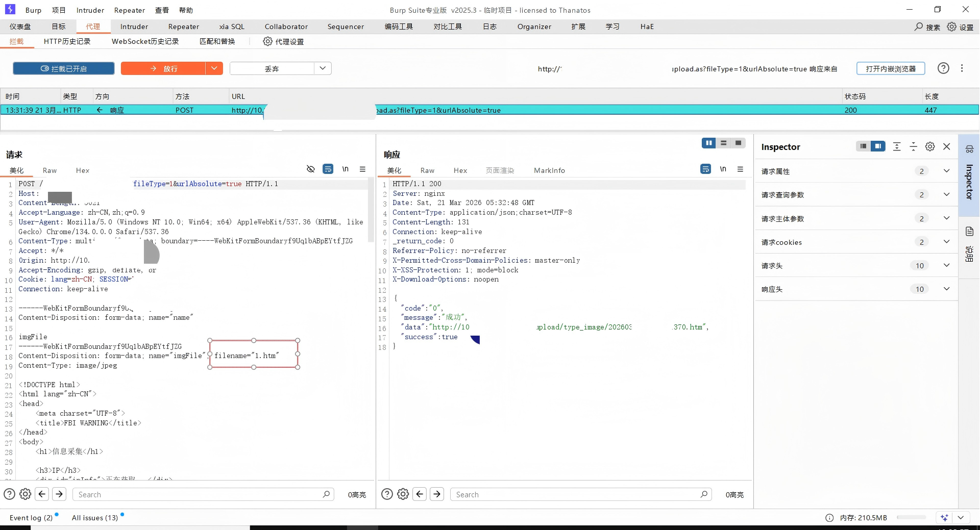Switch to vertical stacked request/response layout
This screenshot has height=530, width=980.
723,143
